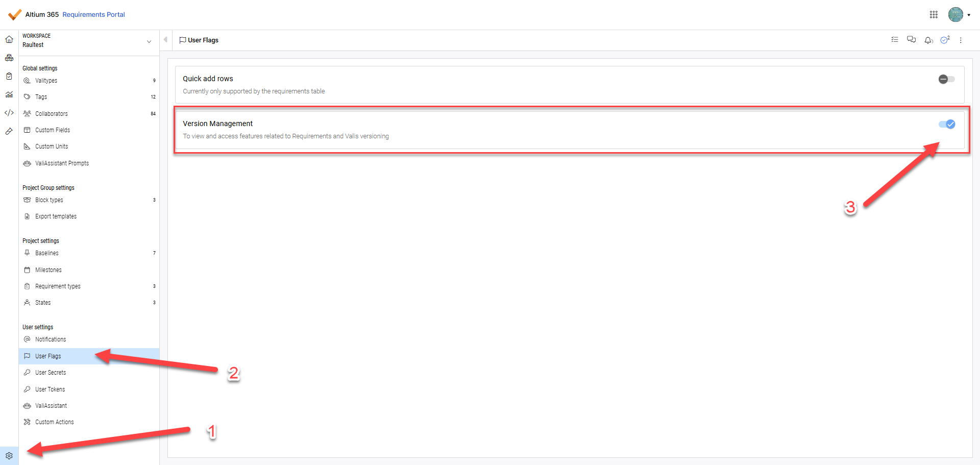Click the Collaborators count 84
The width and height of the screenshot is (980, 465).
click(x=153, y=114)
